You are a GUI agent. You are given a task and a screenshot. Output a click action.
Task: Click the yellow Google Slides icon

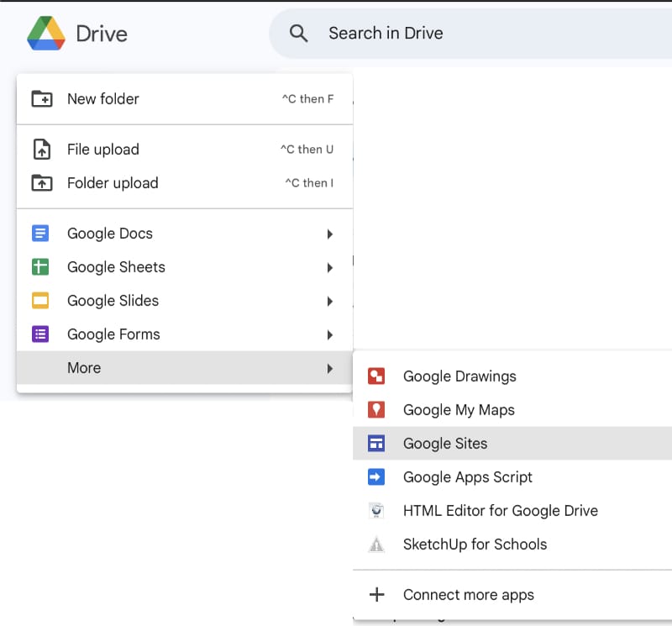point(40,301)
